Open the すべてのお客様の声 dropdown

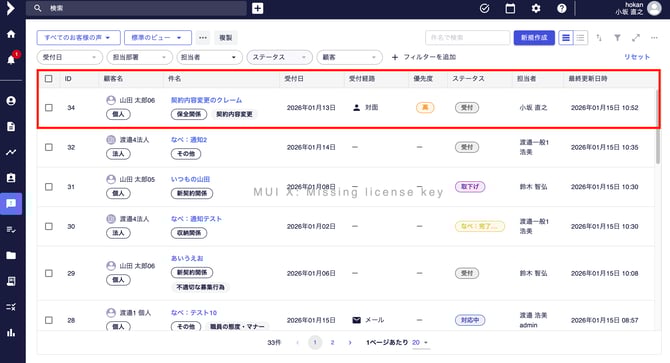[x=78, y=38]
